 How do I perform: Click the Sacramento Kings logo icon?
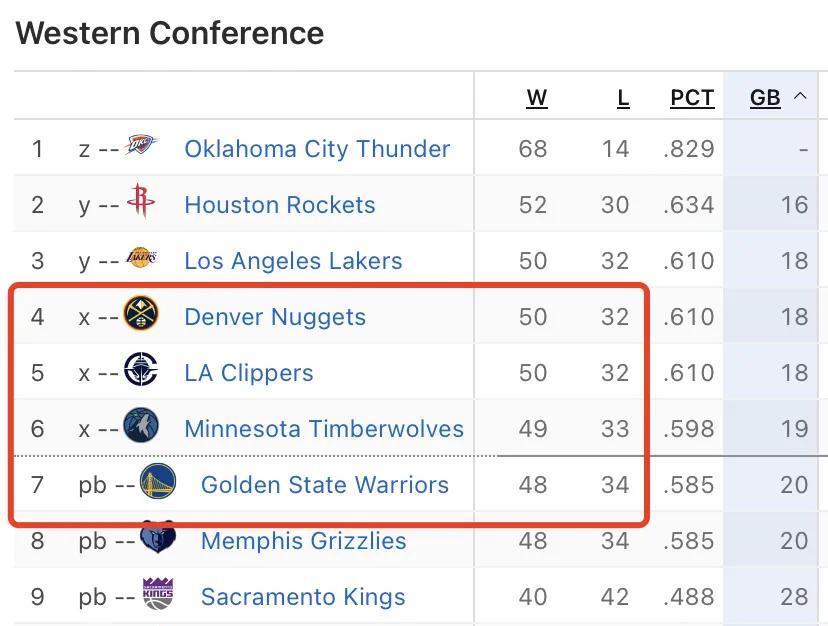click(157, 594)
